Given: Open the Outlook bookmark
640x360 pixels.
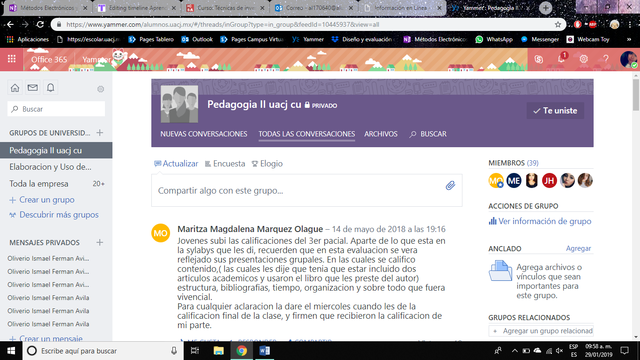Looking at the screenshot, I should coord(197,40).
